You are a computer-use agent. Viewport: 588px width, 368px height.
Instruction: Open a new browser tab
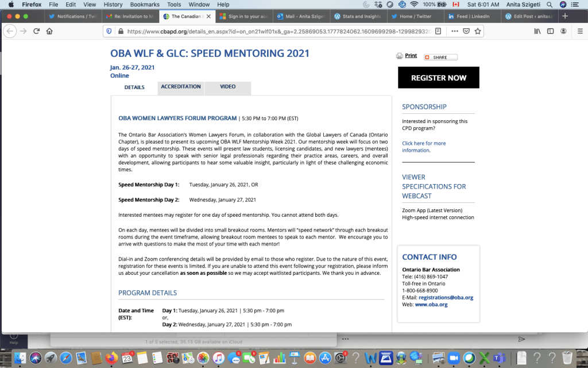tap(565, 16)
